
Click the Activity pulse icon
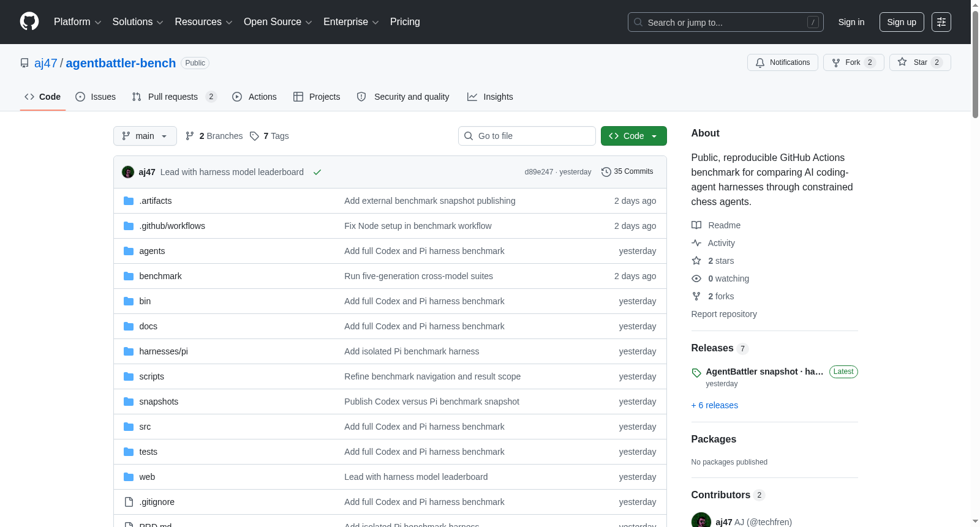pyautogui.click(x=696, y=243)
